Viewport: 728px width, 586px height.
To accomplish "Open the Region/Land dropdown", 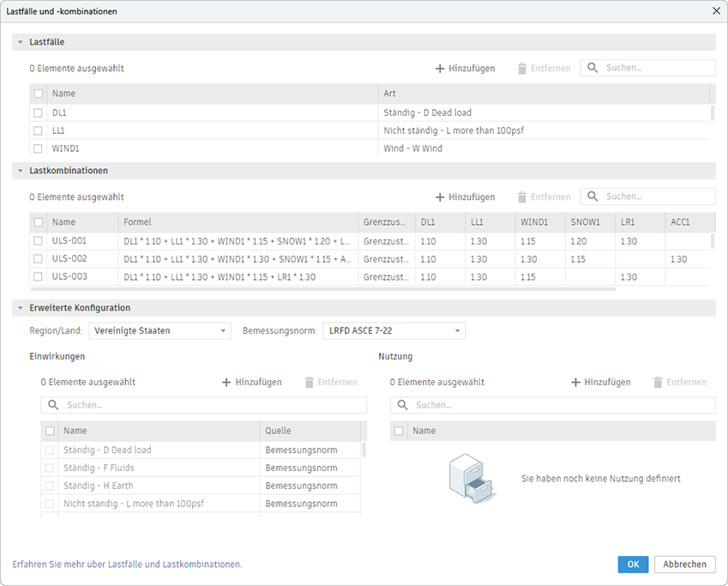I will tap(159, 331).
